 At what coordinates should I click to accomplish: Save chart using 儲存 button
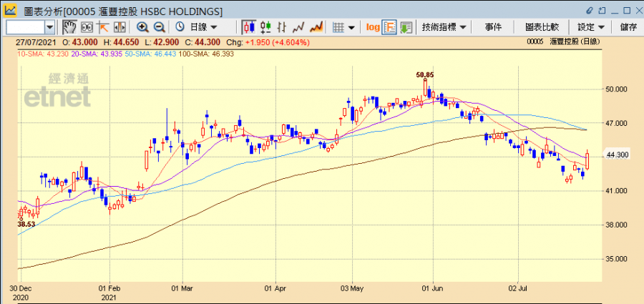click(x=629, y=27)
